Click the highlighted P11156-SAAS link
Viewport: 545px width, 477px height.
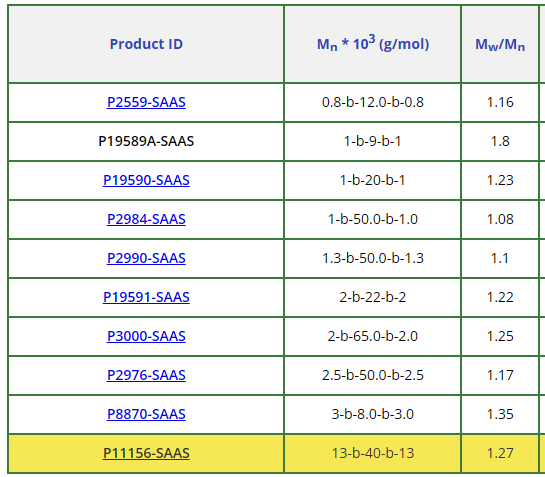pos(146,453)
